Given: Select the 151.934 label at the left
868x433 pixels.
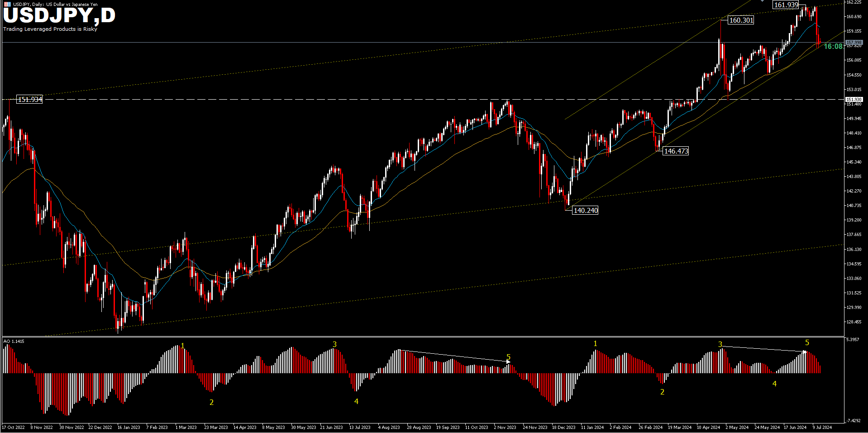Looking at the screenshot, I should 30,100.
